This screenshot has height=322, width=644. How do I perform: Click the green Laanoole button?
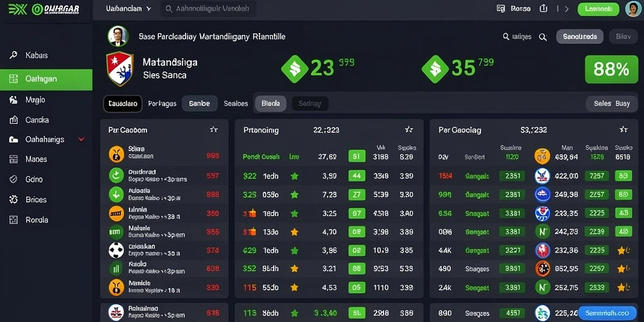pos(599,9)
